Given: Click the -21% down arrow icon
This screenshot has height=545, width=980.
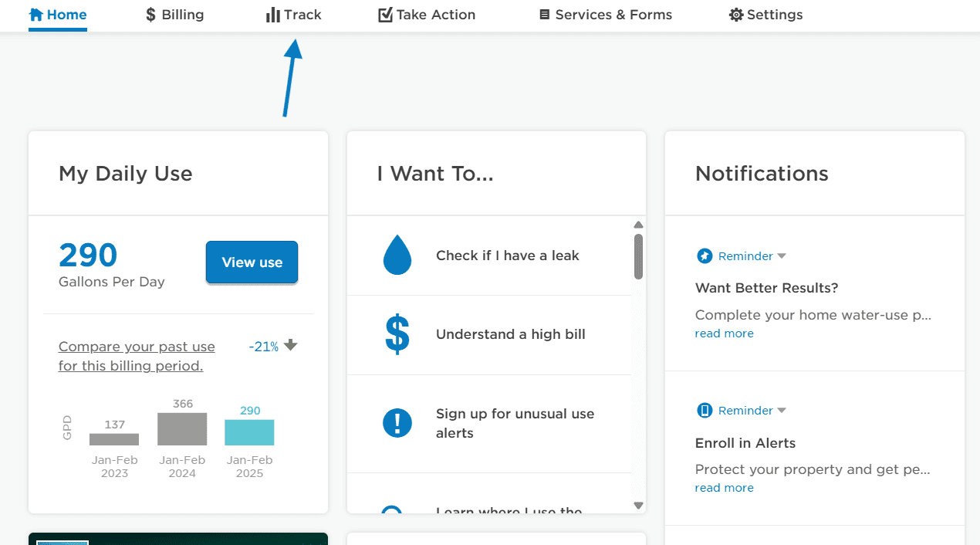Looking at the screenshot, I should pos(291,346).
